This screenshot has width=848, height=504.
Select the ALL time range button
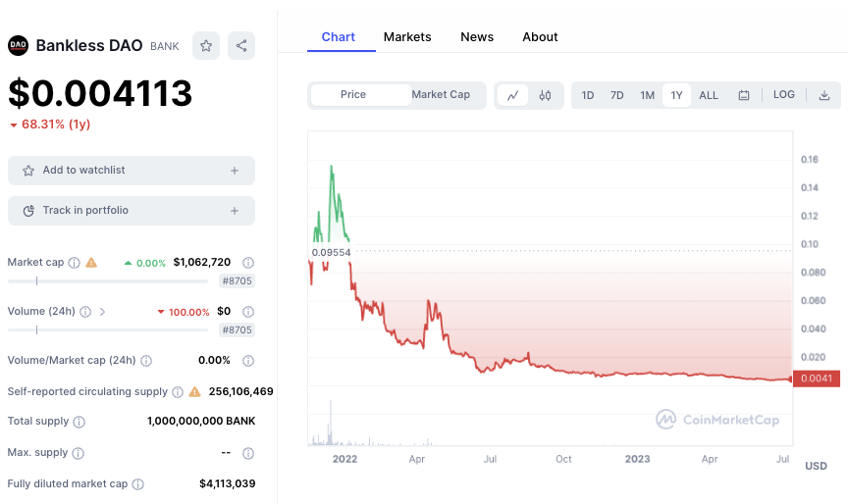click(709, 96)
